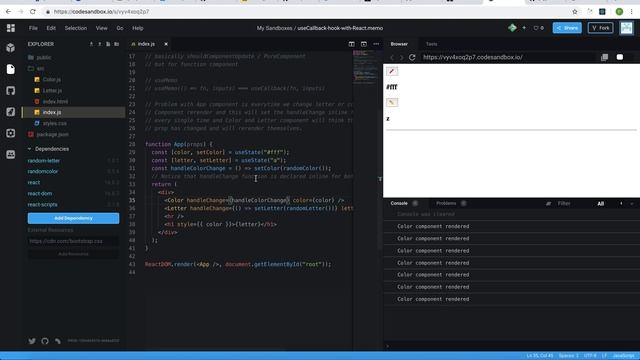Open the View menu
Viewport: 640px width, 360px height.
pyautogui.click(x=102, y=28)
